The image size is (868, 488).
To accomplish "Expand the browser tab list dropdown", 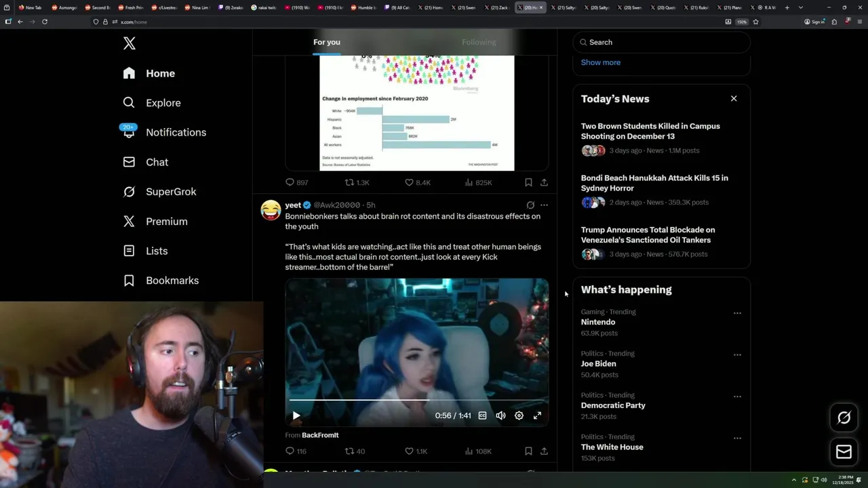I will 801,7.
